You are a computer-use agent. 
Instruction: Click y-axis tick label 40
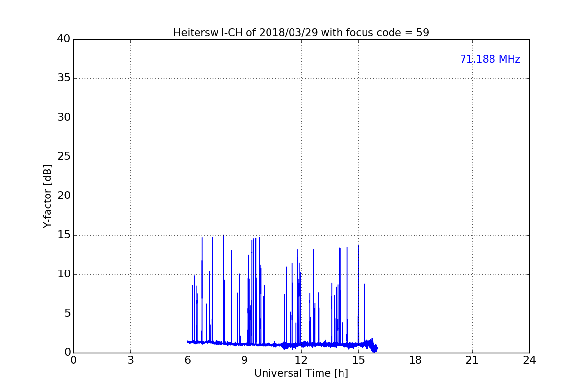(63, 39)
